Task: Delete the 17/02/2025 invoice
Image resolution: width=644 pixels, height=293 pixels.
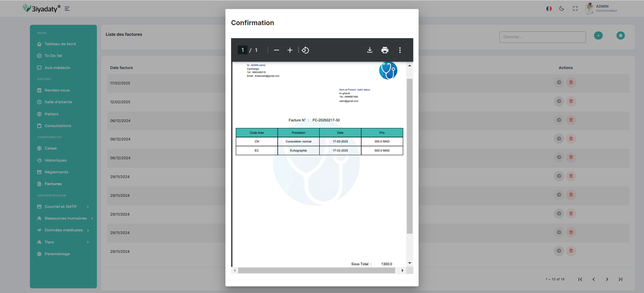Action: [x=571, y=83]
